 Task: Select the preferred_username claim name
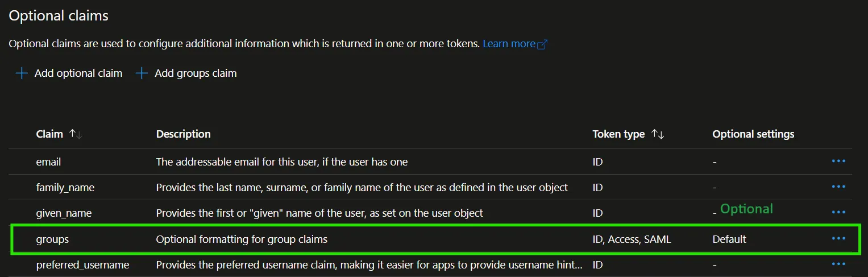click(82, 265)
